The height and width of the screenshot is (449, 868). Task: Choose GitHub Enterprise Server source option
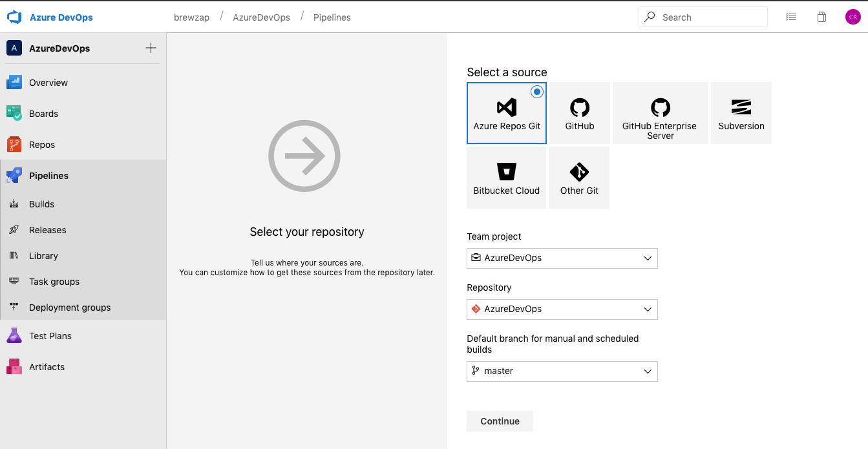click(660, 113)
